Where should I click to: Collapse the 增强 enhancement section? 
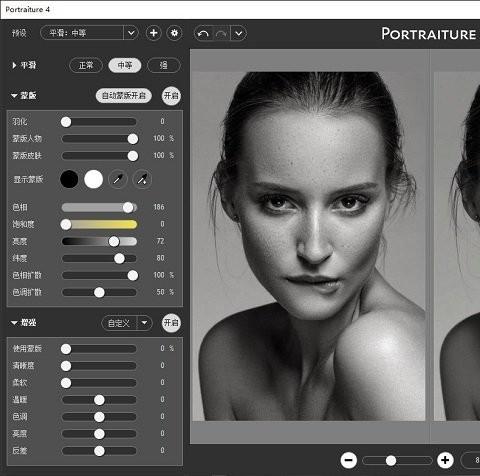tap(14, 323)
